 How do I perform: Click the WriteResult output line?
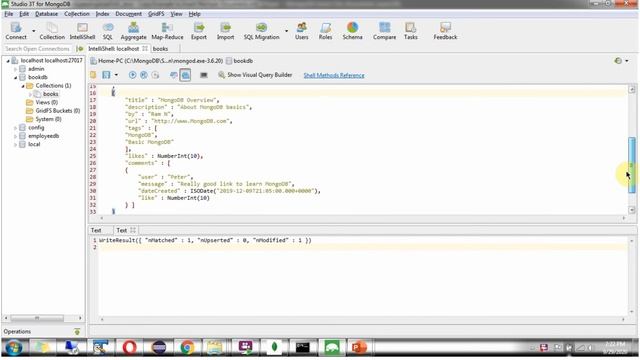(205, 240)
